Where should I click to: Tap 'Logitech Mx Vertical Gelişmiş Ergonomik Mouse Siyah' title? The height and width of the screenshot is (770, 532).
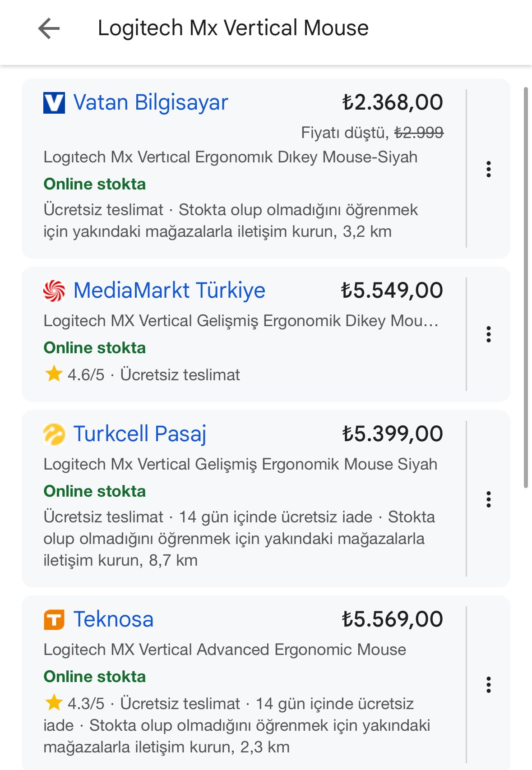(241, 464)
